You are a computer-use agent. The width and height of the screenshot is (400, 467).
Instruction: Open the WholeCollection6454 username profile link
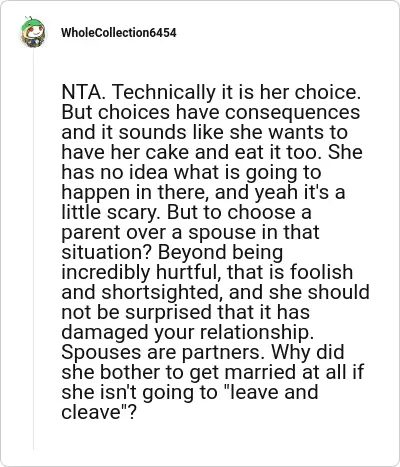tap(119, 33)
